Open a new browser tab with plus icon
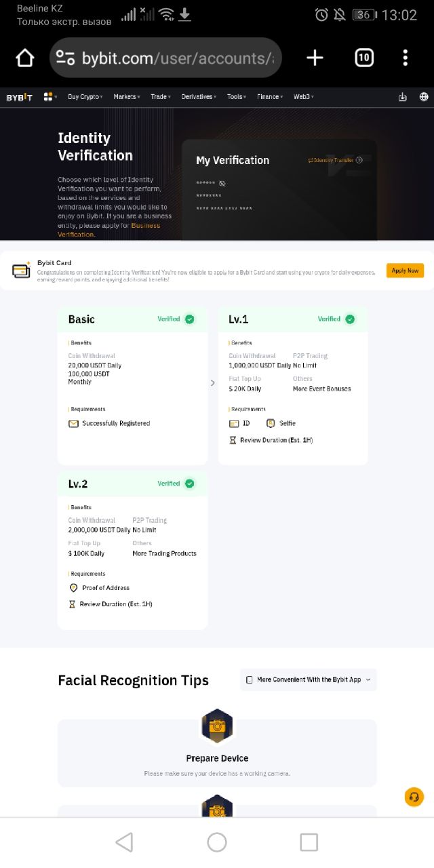 pos(315,58)
